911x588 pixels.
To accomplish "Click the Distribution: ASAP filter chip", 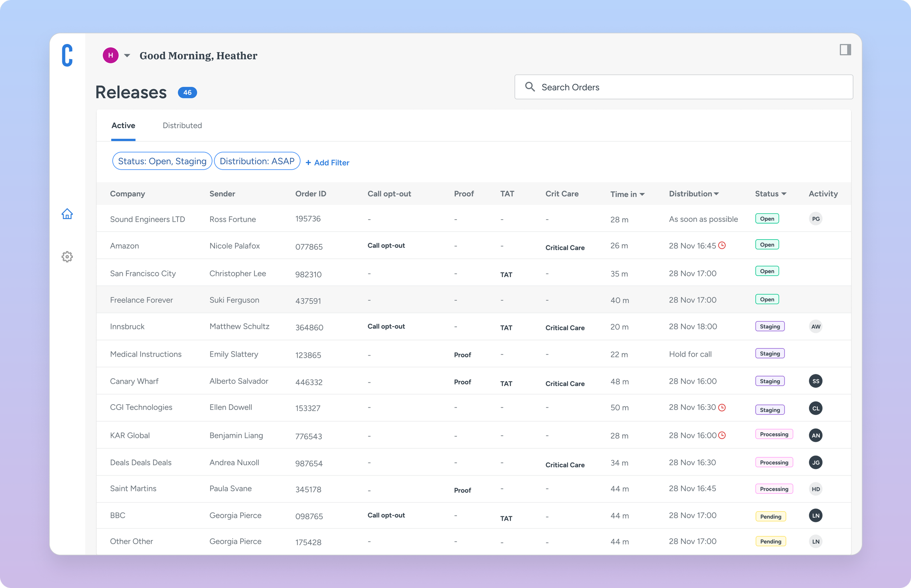I will tap(257, 161).
